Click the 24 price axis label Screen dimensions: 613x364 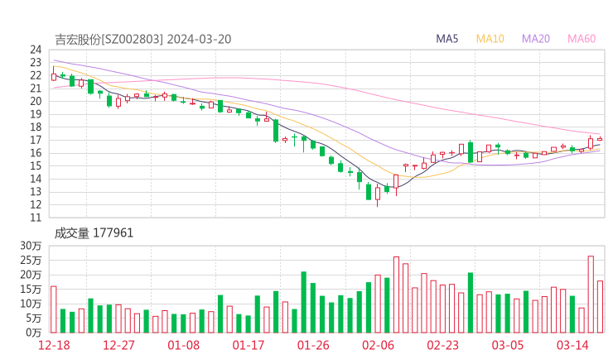click(36, 50)
